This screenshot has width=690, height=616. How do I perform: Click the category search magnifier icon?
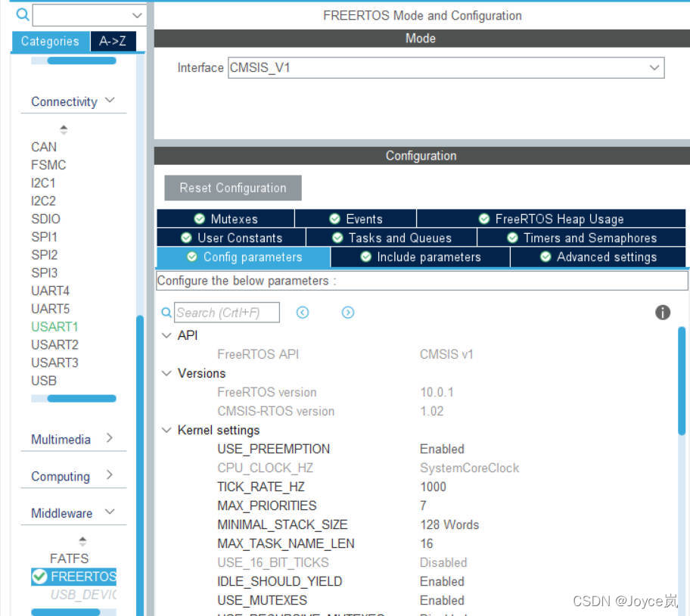[23, 15]
